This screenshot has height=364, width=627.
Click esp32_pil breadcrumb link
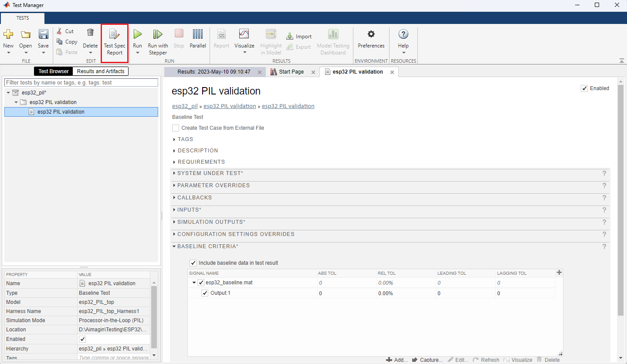185,106
